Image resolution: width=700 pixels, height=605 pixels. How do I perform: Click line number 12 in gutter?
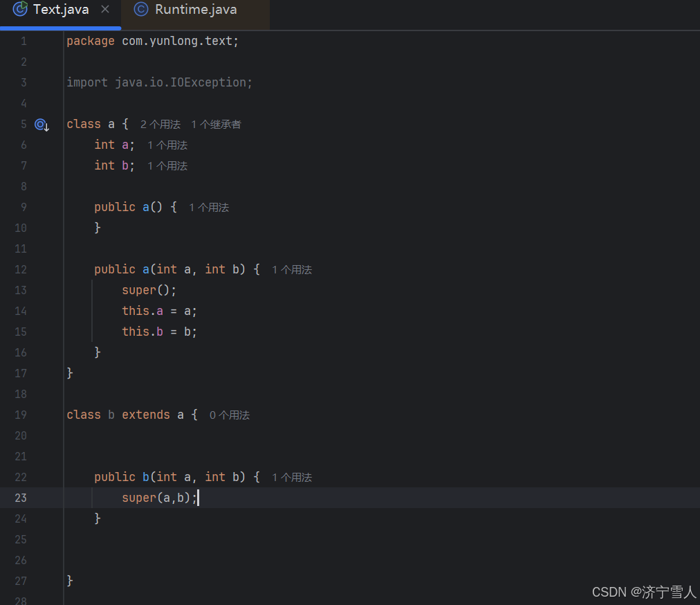(x=21, y=270)
